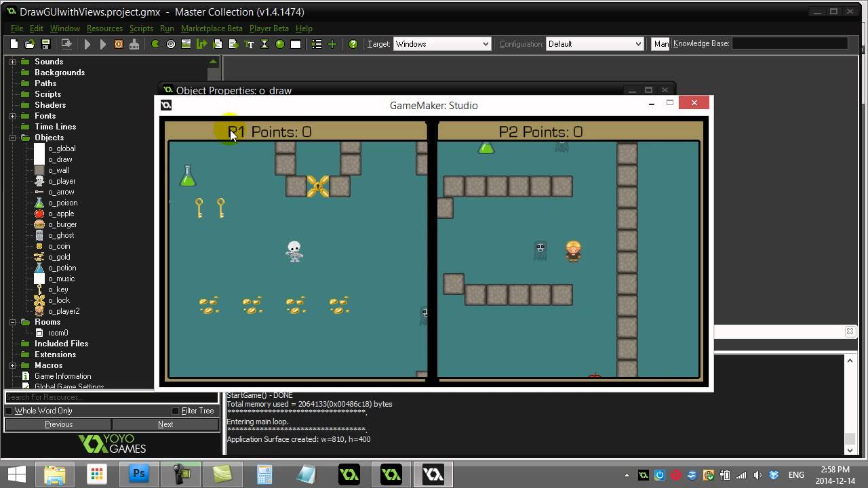Viewport: 868px width, 488px height.
Task: Open the Windows Start button
Action: point(17,474)
